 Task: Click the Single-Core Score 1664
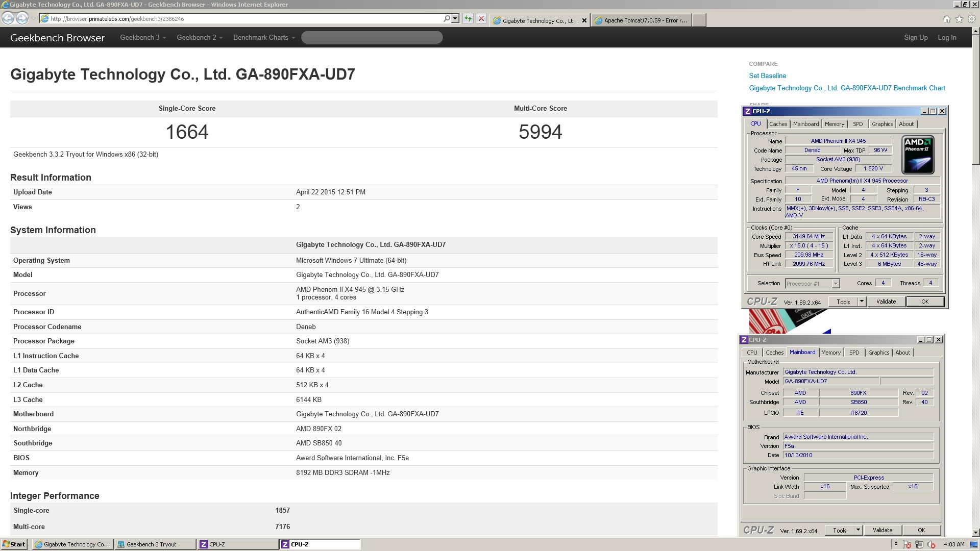(187, 132)
